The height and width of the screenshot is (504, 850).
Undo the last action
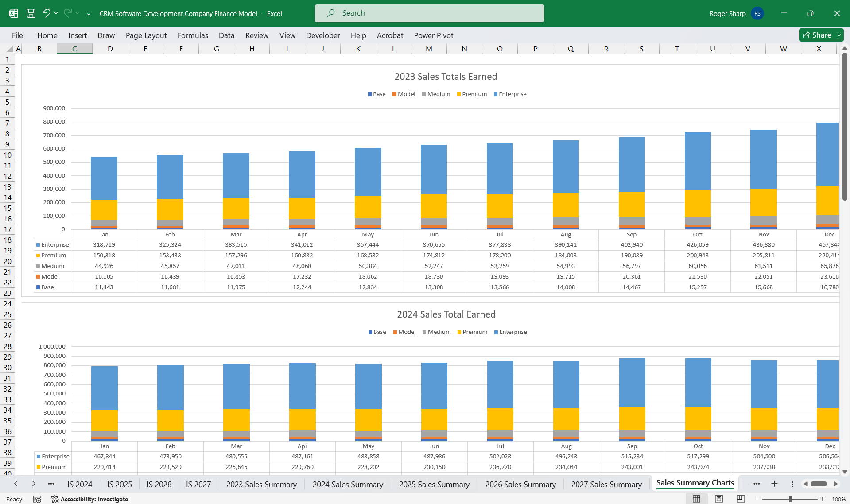coord(46,13)
